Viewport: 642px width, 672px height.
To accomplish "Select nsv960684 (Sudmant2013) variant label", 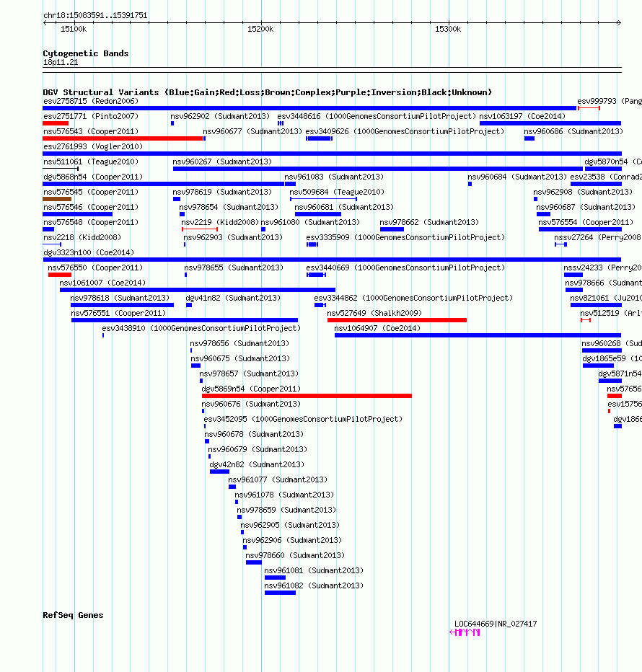I will click(517, 177).
